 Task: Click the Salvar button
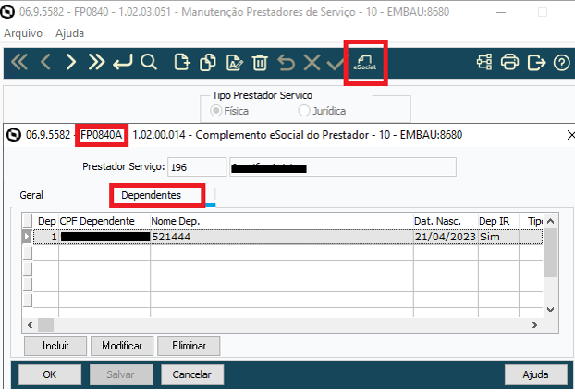click(121, 374)
